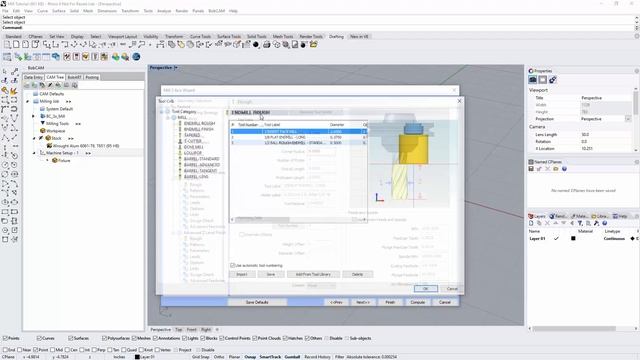Collapse the Stock tree node

coord(34,138)
